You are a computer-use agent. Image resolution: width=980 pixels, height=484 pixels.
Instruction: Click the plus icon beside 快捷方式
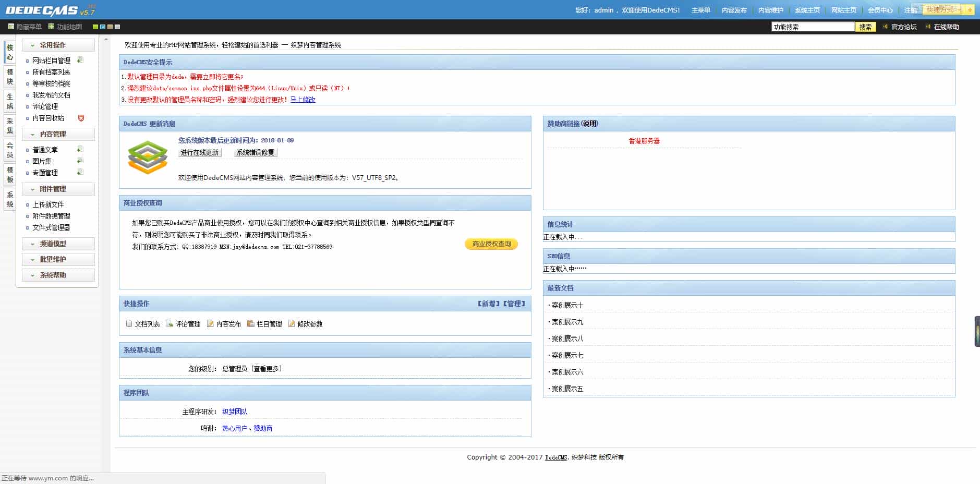click(970, 10)
